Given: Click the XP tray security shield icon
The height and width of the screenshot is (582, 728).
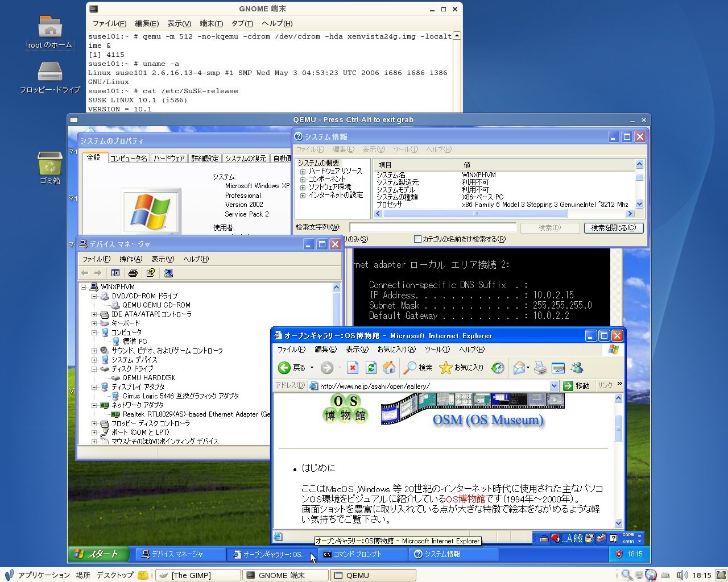Looking at the screenshot, I should point(619,554).
